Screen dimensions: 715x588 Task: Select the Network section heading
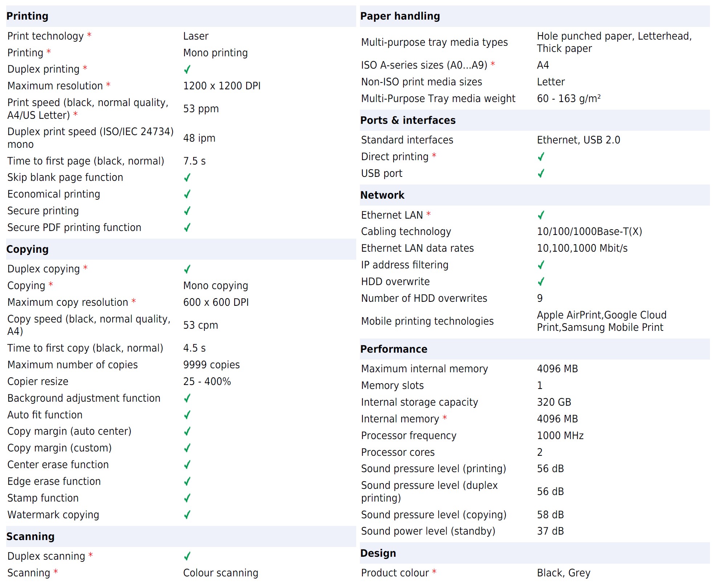click(x=382, y=195)
